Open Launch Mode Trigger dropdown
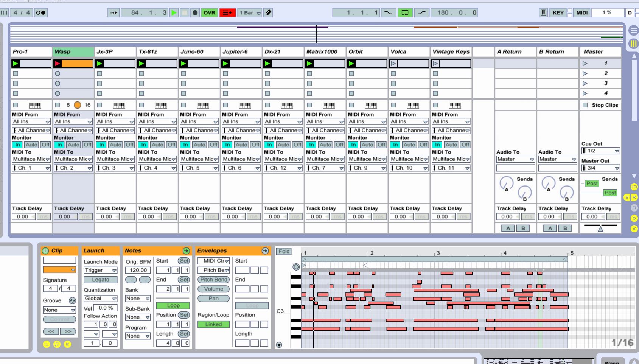The image size is (639, 364). pos(101,270)
